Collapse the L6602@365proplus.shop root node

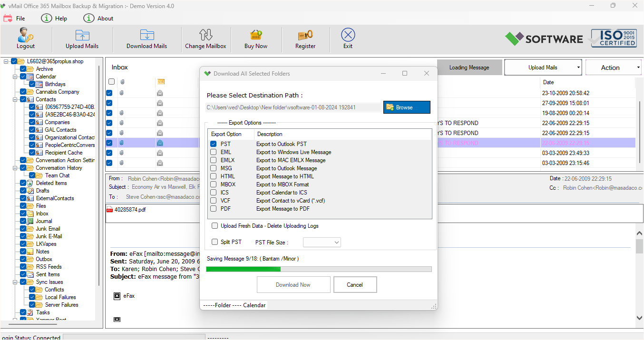pos(6,61)
